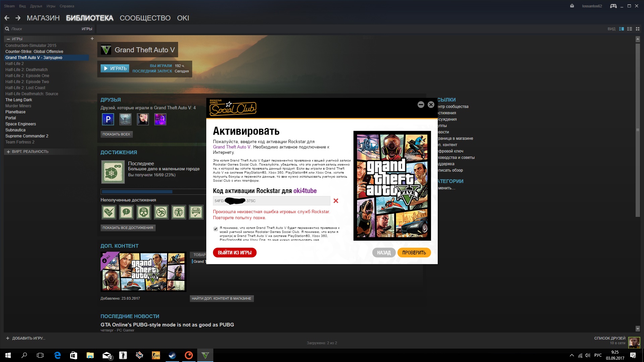Click the Rockstar activation code field

[x=271, y=201]
